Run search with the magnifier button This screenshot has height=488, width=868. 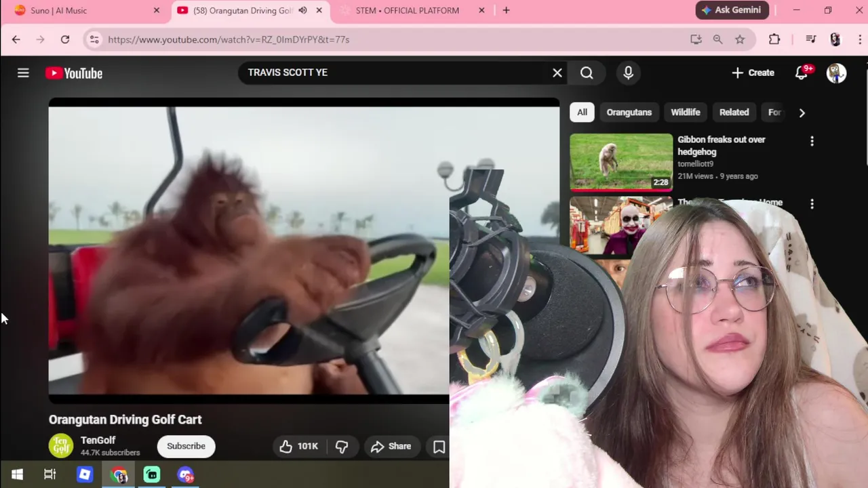coord(587,73)
